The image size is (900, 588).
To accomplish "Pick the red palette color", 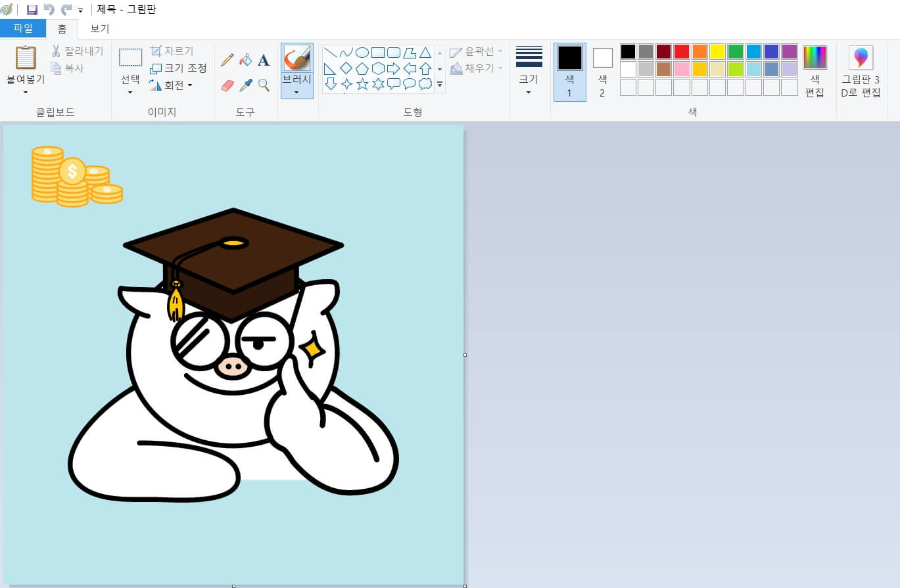I will coord(682,52).
